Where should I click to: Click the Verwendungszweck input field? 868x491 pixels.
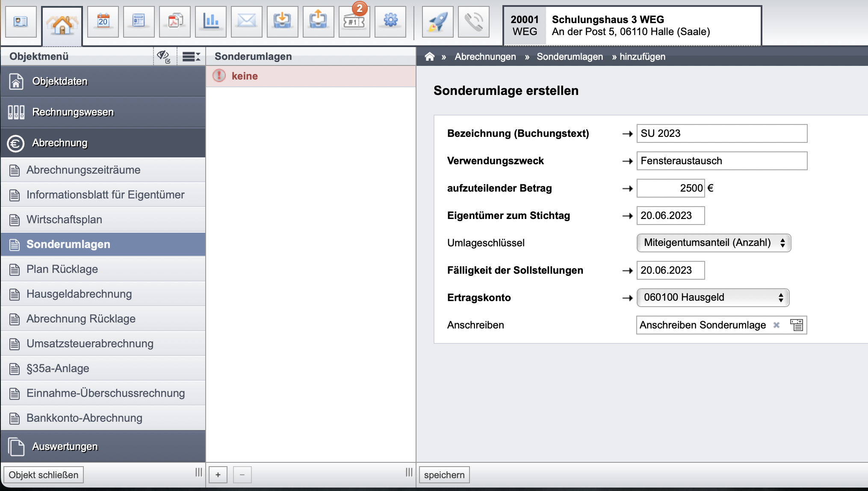click(722, 161)
